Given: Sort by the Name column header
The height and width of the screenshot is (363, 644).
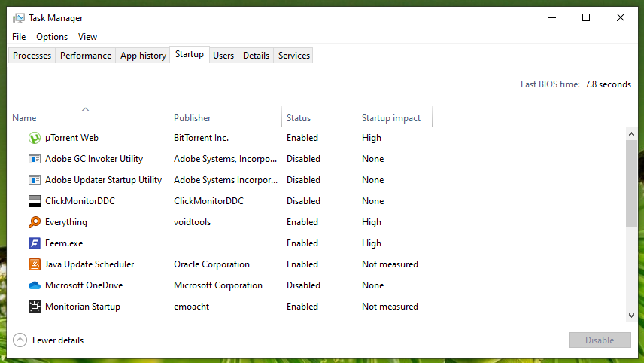Looking at the screenshot, I should (x=88, y=116).
